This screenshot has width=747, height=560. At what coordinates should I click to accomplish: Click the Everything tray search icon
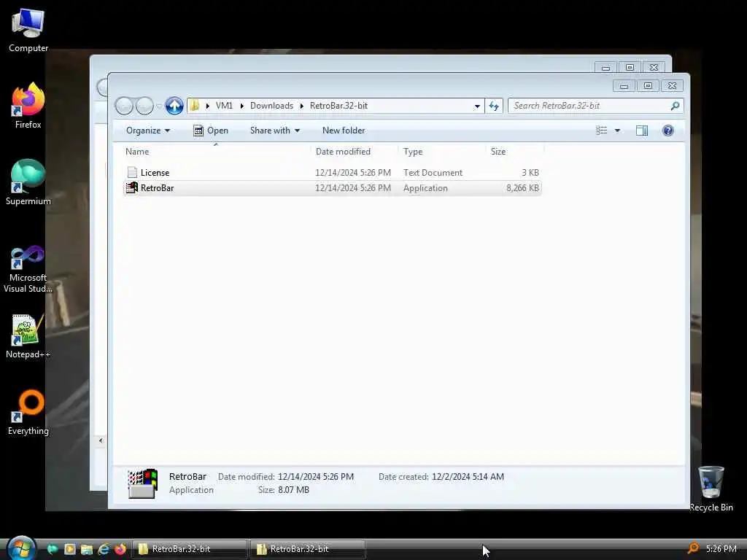point(693,548)
